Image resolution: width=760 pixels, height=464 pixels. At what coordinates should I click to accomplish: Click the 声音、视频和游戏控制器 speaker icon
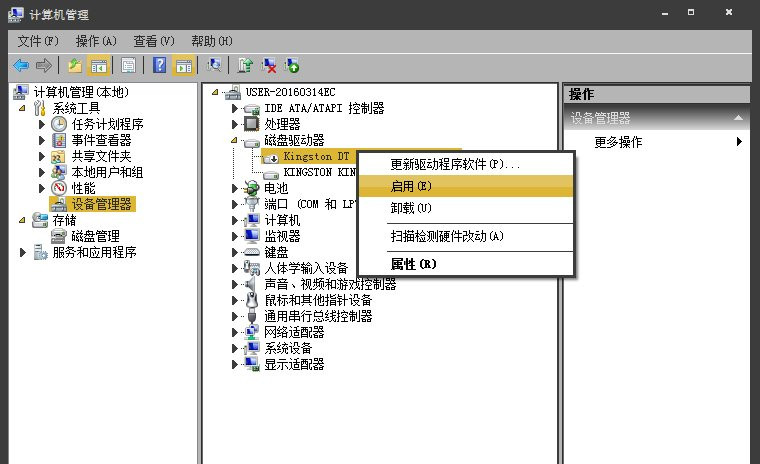point(252,284)
